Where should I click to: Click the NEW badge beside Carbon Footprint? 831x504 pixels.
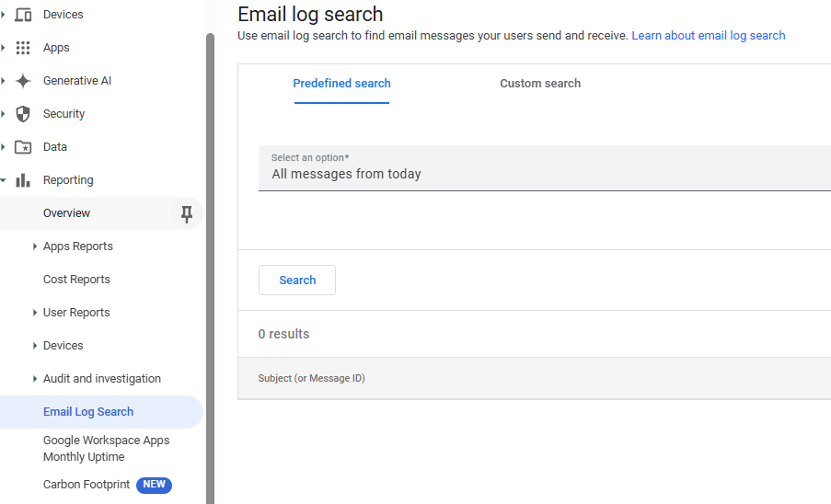pyautogui.click(x=154, y=485)
